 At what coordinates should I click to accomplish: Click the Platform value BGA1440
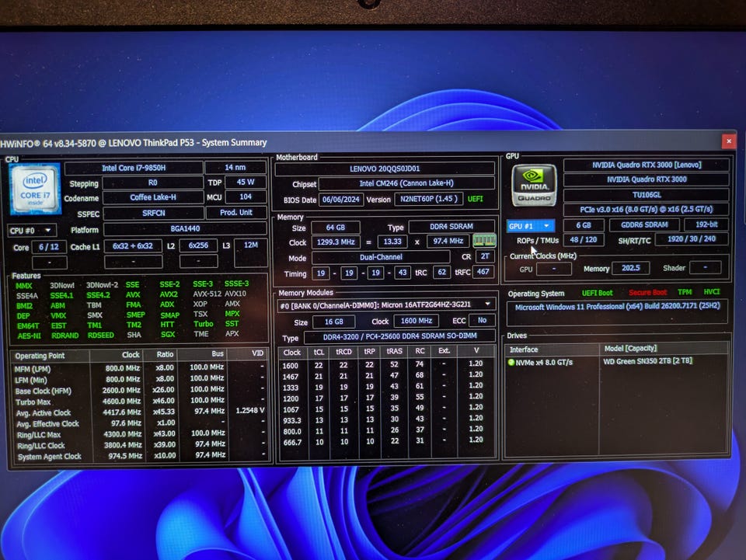pos(185,228)
